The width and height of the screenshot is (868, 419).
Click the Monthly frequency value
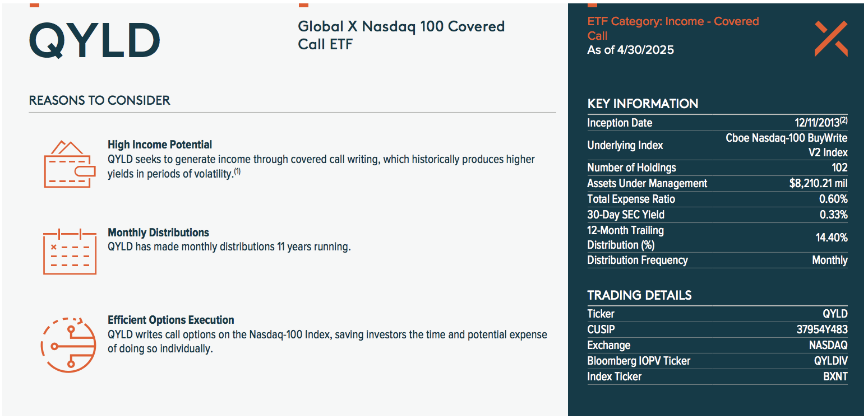pyautogui.click(x=830, y=260)
